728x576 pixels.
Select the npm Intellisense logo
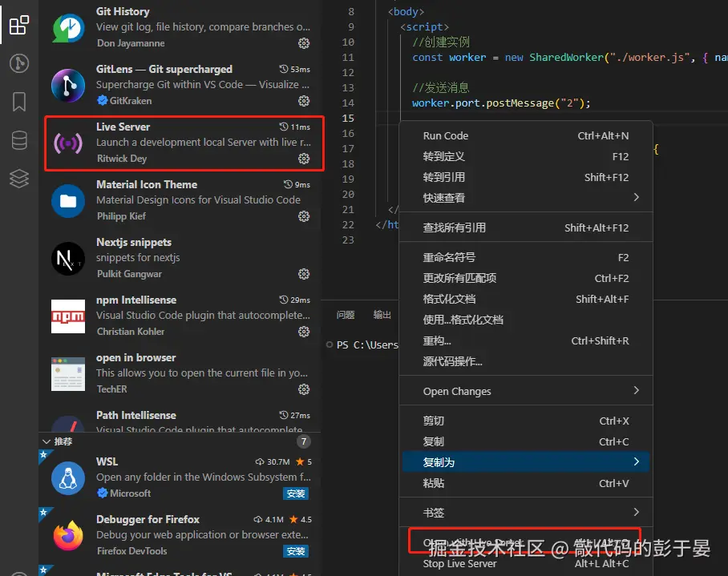click(x=68, y=316)
